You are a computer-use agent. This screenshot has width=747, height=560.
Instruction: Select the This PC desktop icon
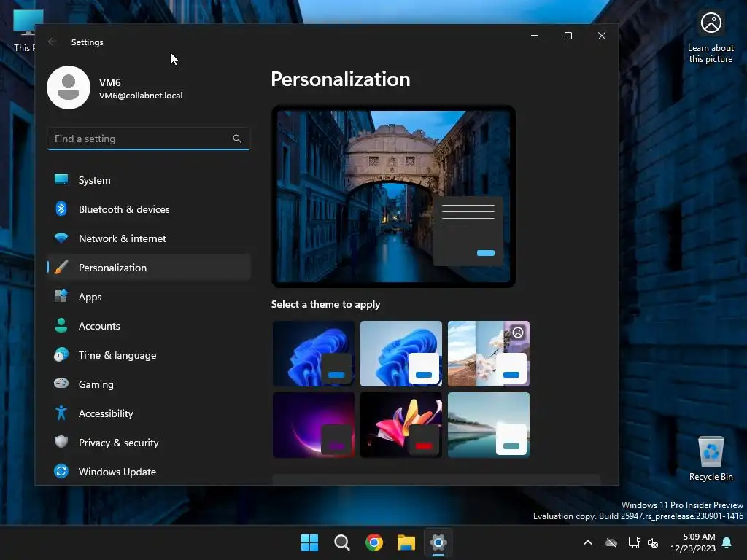pos(25,30)
